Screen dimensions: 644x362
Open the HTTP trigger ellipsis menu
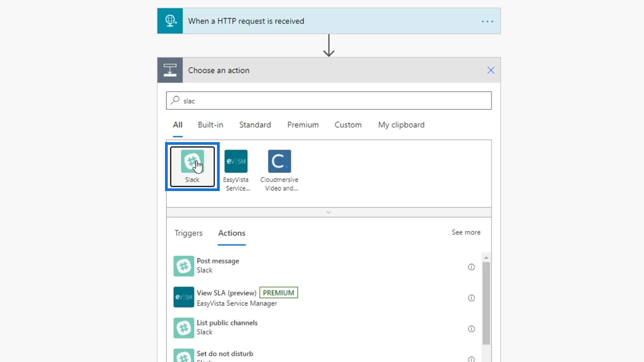click(x=487, y=21)
